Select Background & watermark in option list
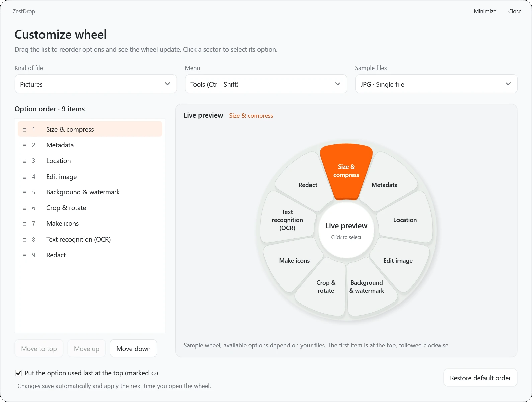This screenshot has width=532, height=402. pos(90,192)
